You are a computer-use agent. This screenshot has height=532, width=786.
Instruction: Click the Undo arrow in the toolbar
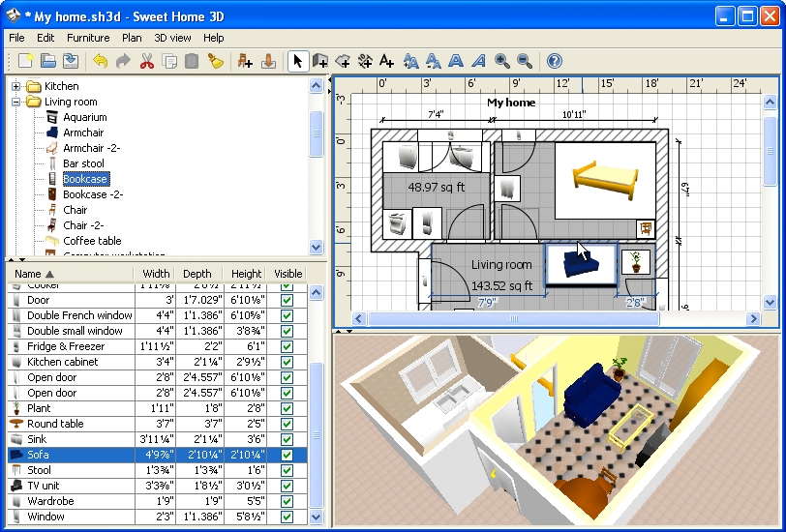point(101,61)
